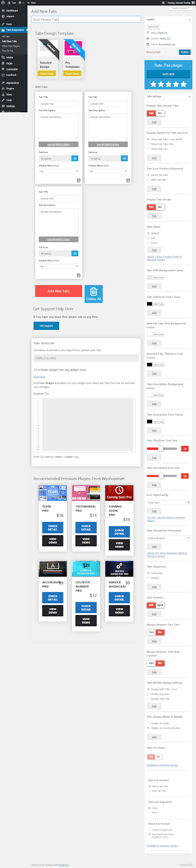
Task: Pick Tabs Title/Icon Font Colour swatch
Action: pos(155,304)
